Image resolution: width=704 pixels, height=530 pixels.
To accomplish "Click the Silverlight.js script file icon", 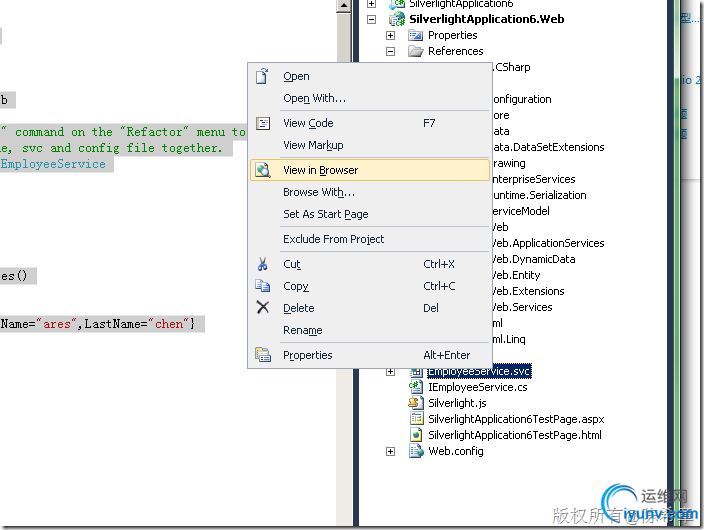I will [x=415, y=403].
